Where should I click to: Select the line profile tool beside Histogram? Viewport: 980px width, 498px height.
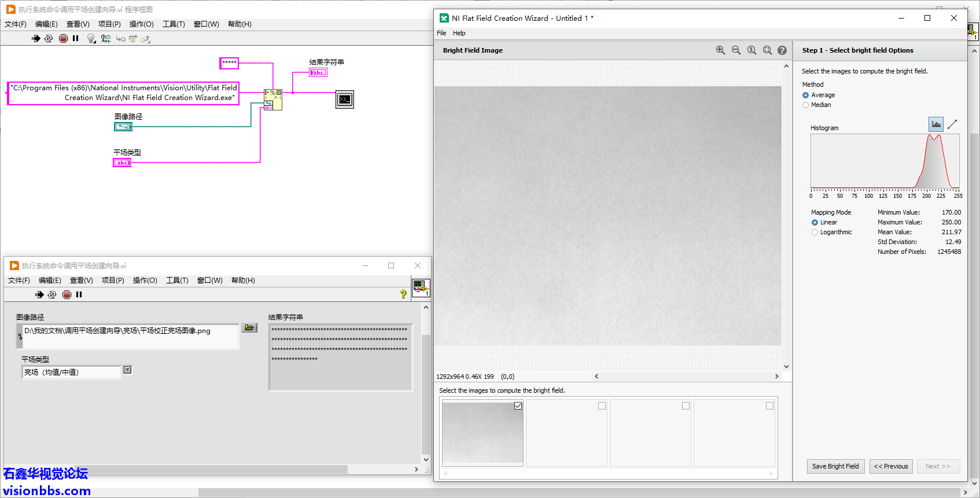tap(952, 124)
